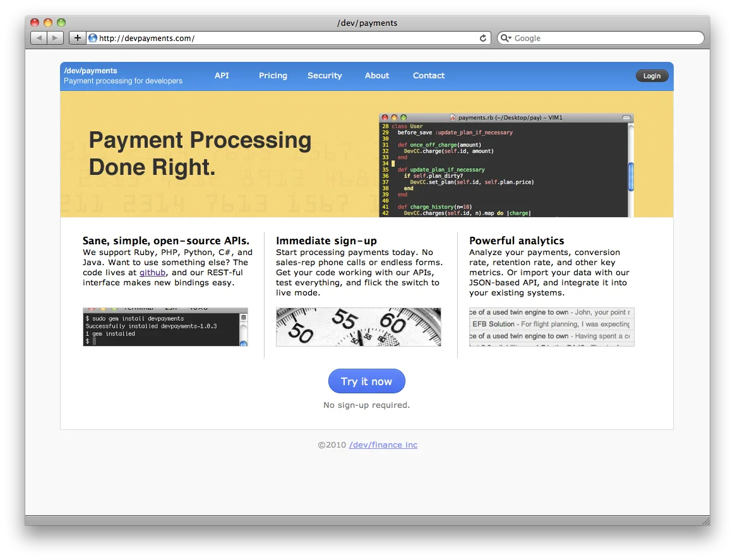Follow the github link in the APIs text
Screen dimensions: 735x560
coord(152,272)
